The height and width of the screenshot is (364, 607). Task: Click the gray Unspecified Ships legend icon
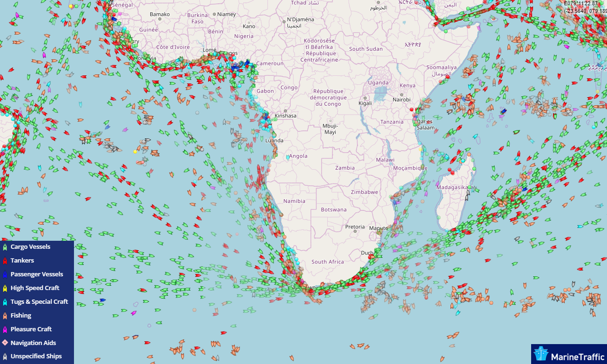click(5, 356)
